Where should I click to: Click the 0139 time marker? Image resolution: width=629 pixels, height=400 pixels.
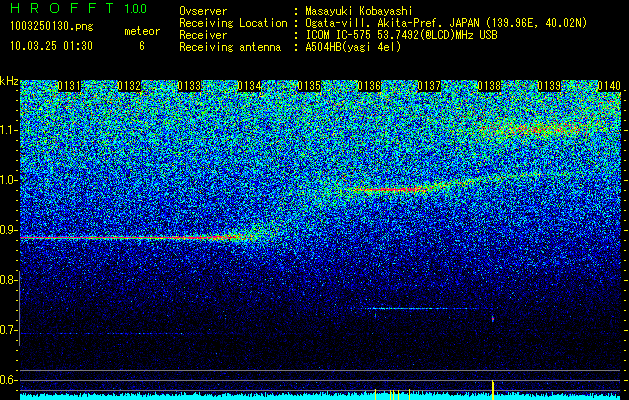549,86
